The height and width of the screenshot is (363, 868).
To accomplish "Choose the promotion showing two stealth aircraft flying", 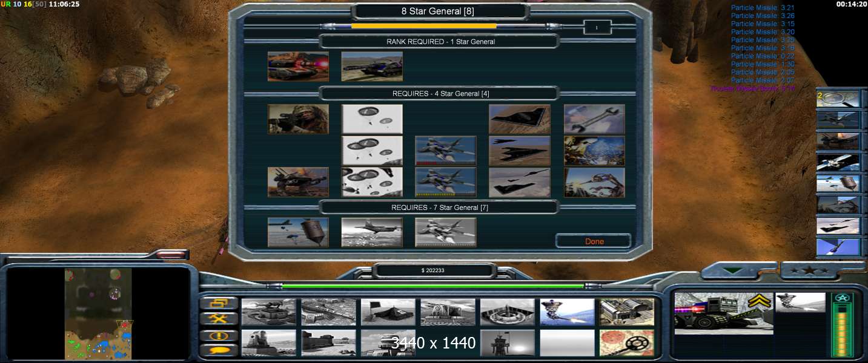I will coord(520,151).
